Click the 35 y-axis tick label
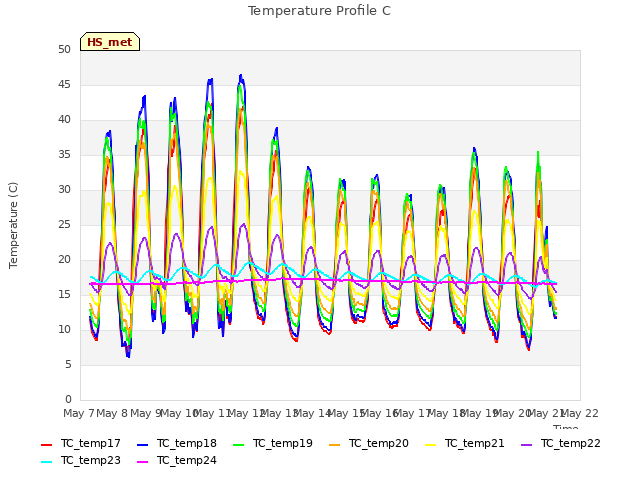 64,154
